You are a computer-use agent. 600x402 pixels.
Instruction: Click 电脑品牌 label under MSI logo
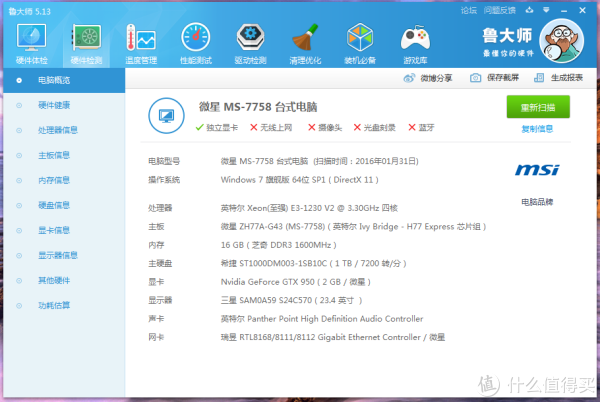click(x=537, y=202)
